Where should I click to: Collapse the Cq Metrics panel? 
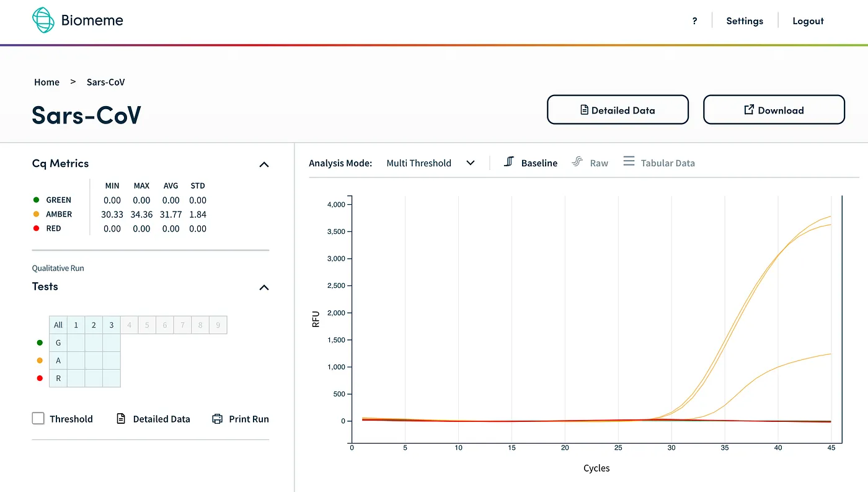pyautogui.click(x=263, y=164)
